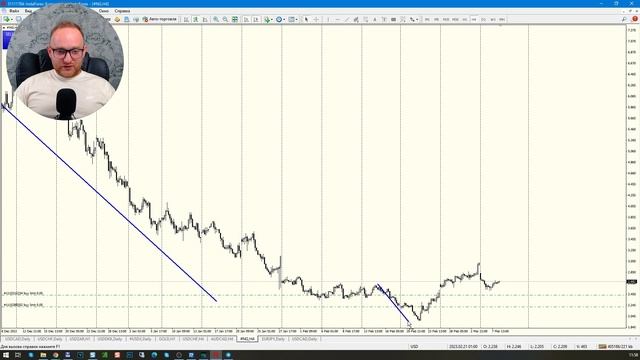
Task: Switch timeframe to MN
Action: point(502,19)
